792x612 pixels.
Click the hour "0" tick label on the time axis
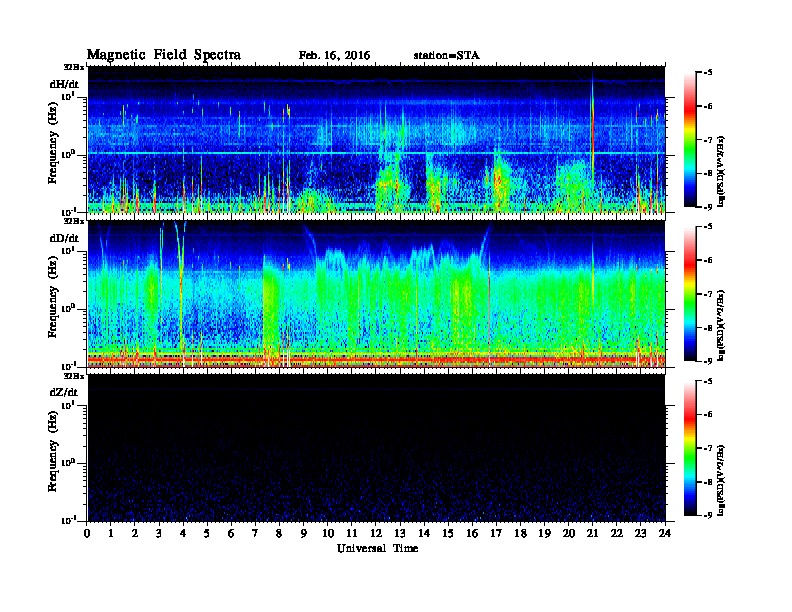pos(87,533)
